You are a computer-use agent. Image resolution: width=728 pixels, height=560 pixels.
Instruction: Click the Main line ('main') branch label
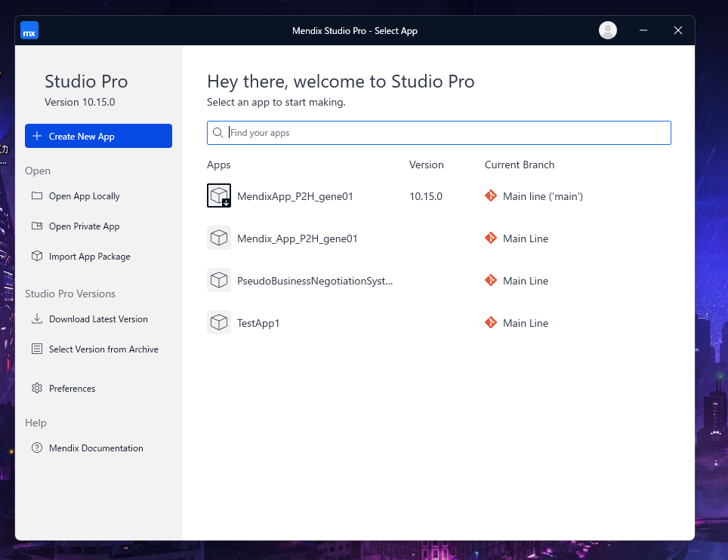click(541, 196)
